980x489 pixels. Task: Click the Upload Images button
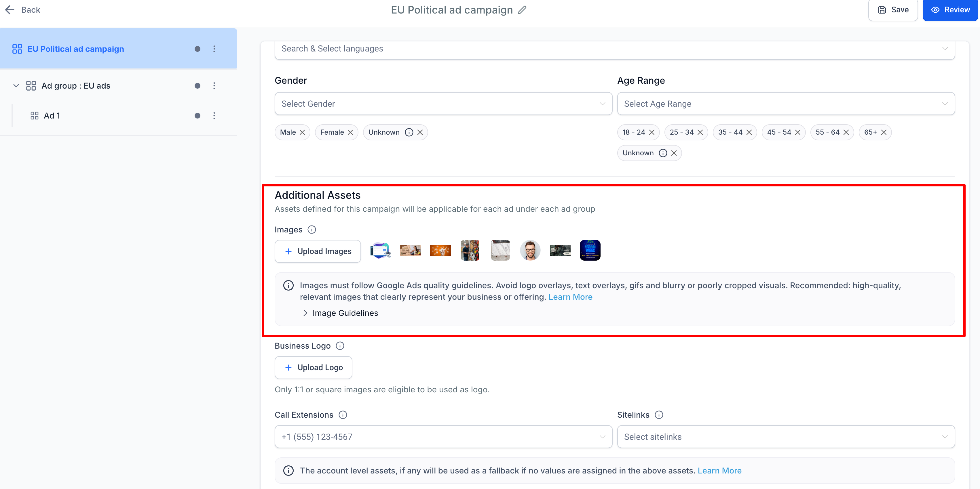tap(318, 251)
